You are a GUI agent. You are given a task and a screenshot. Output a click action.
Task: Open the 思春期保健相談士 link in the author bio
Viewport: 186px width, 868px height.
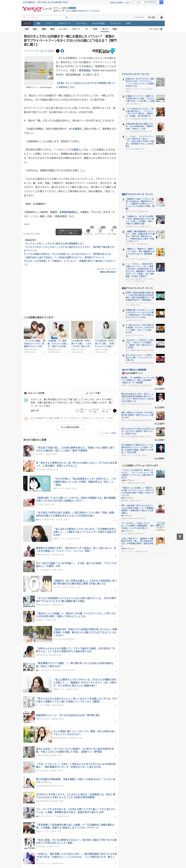point(69,212)
